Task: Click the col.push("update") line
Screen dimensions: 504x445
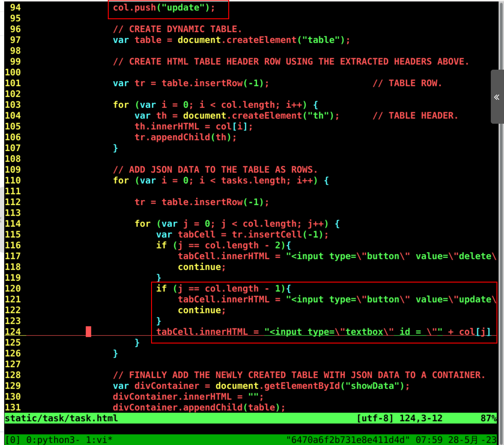Action: pyautogui.click(x=164, y=8)
